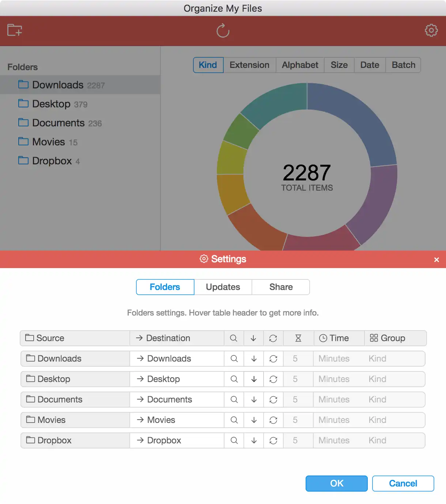Screen dimensions: 446x504
Task: Select Dropbox folder in sidebar
Action: pyautogui.click(x=80, y=161)
